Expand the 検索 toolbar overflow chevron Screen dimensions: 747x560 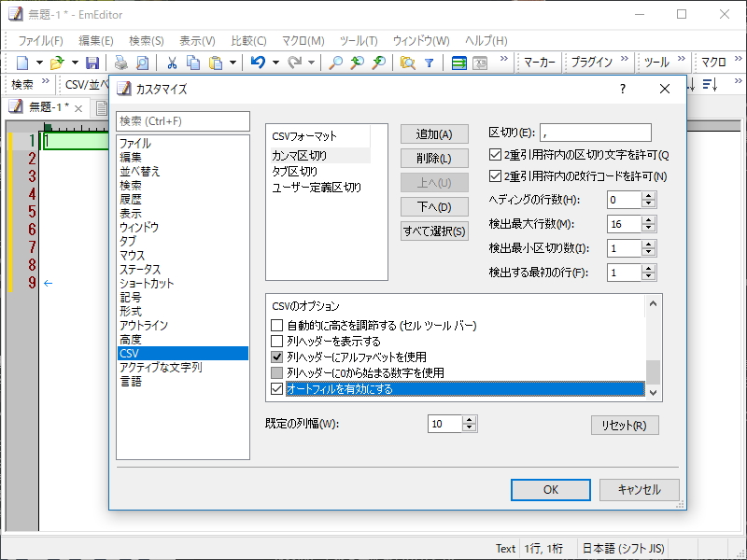point(46,81)
